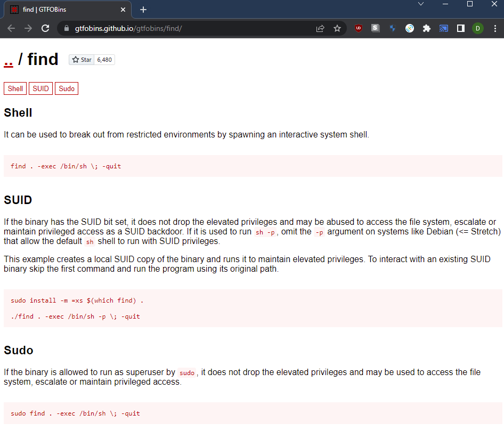Maximize the browser window

[469, 4]
